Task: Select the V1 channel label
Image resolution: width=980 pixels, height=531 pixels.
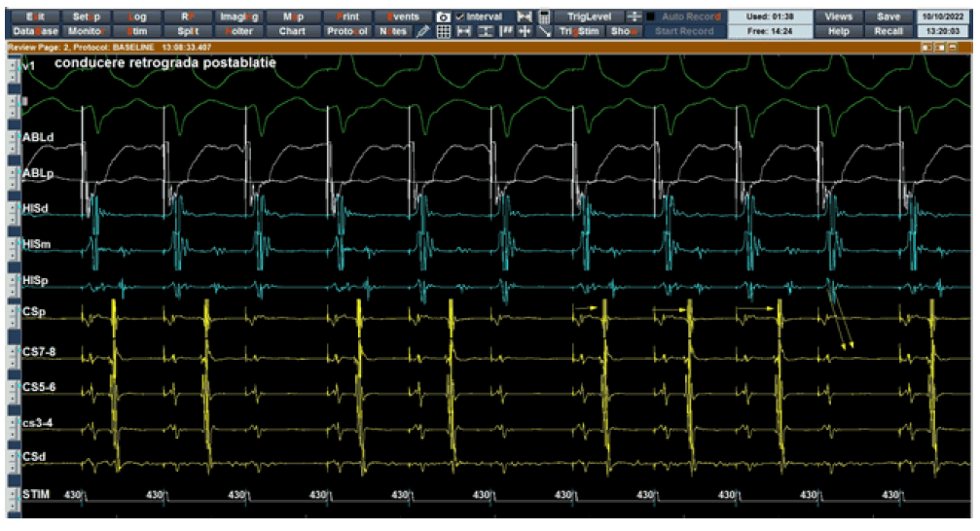Action: coord(29,66)
